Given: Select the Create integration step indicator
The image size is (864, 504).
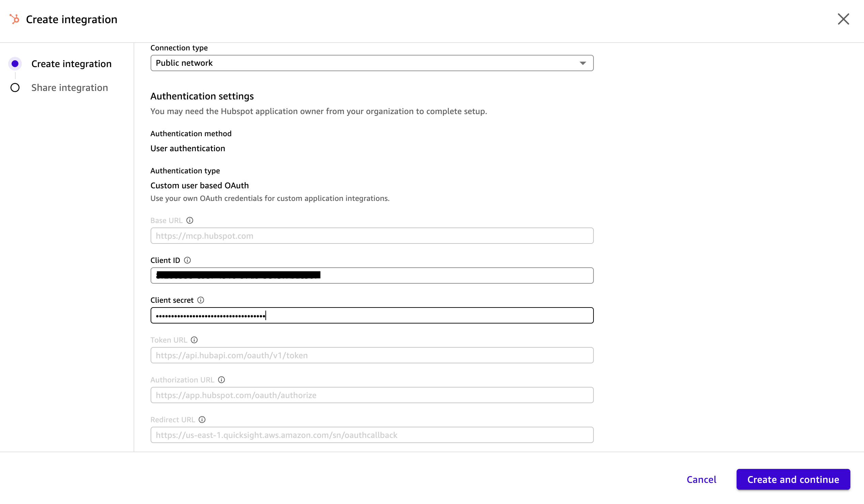Looking at the screenshot, I should pos(15,63).
